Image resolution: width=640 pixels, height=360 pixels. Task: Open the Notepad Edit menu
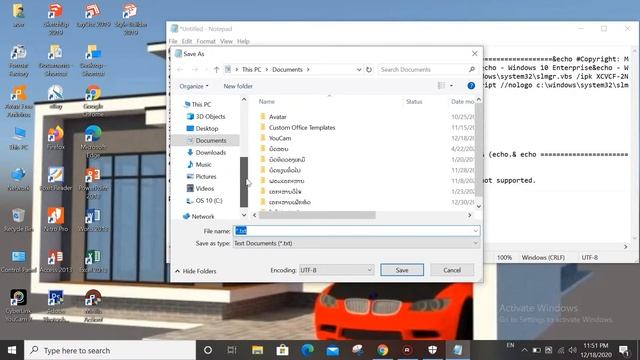187,41
